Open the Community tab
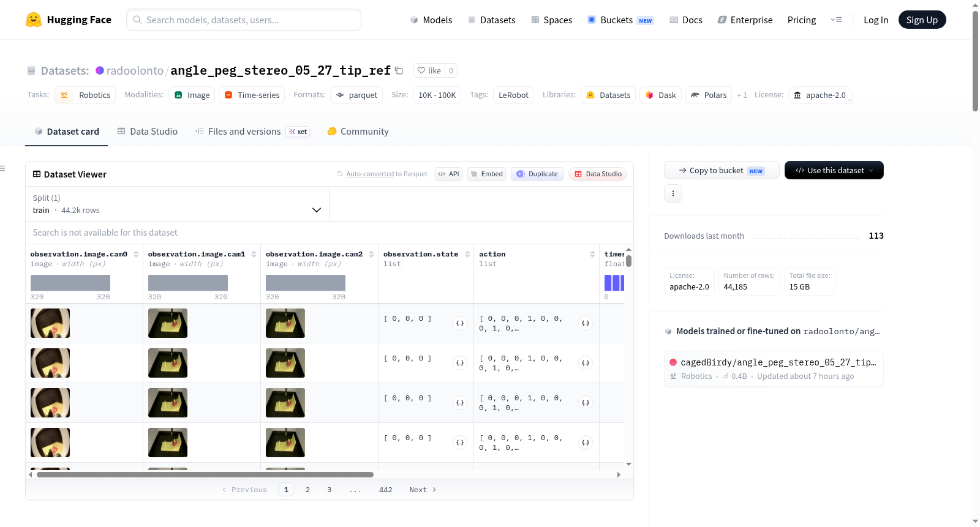This screenshot has height=527, width=980. tap(358, 132)
